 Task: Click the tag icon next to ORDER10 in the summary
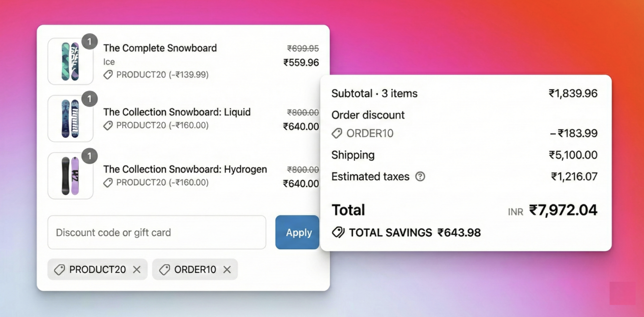tap(337, 133)
